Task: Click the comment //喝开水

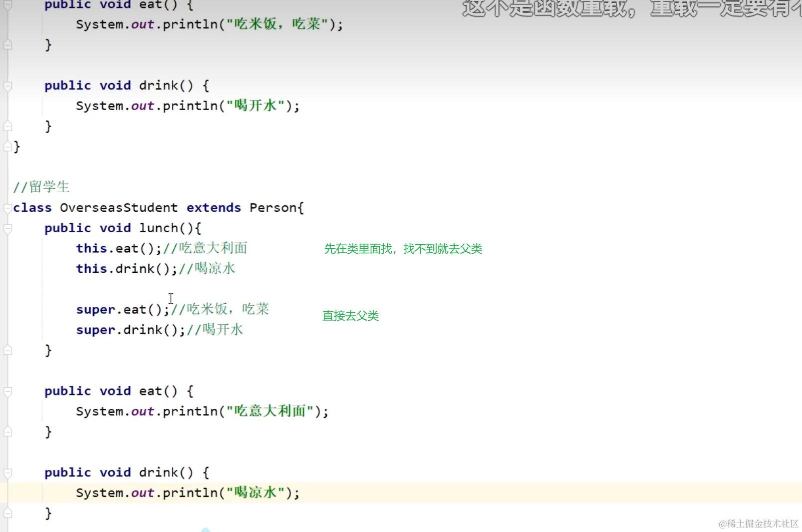Action: click(215, 330)
